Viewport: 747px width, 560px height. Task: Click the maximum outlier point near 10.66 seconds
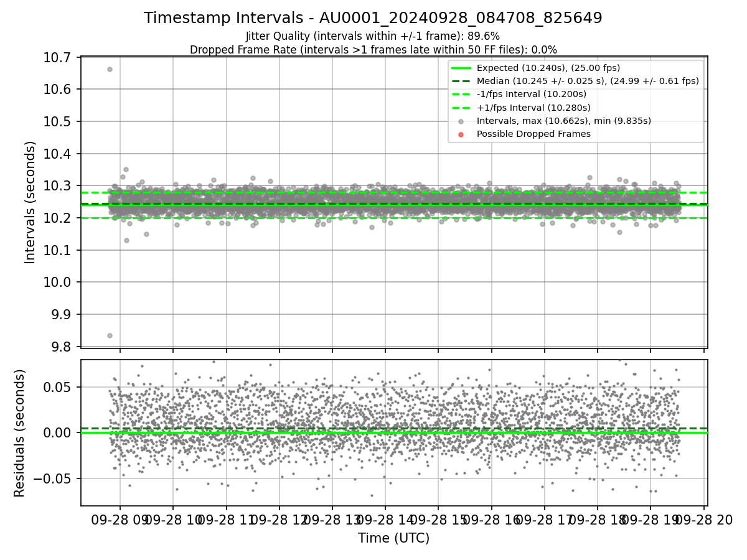[110, 69]
